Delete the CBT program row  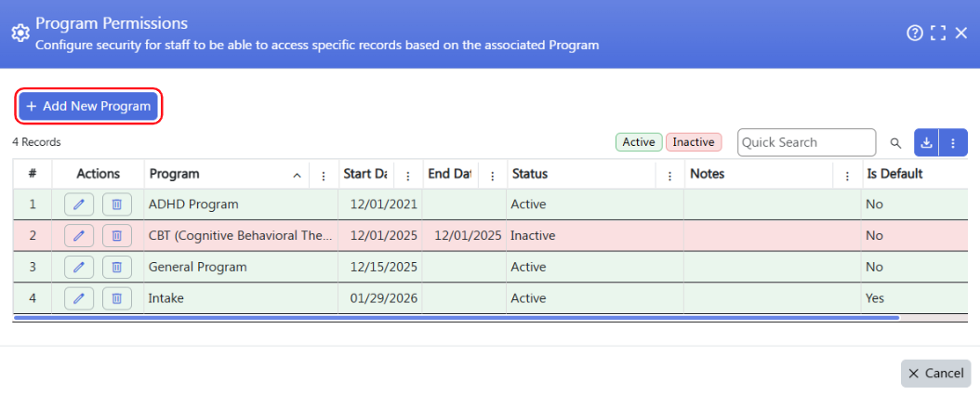pyautogui.click(x=117, y=236)
